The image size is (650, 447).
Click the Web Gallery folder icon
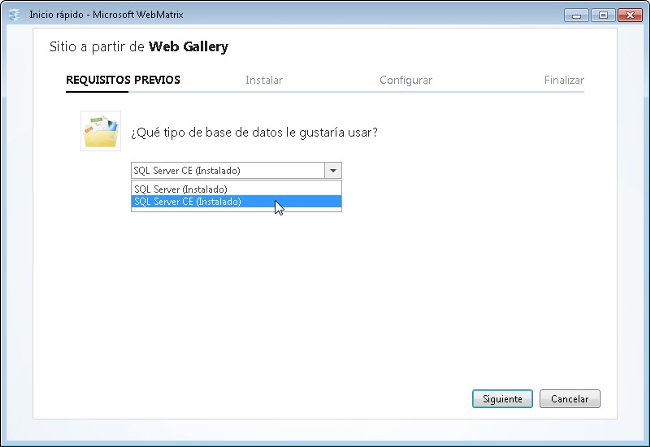[100, 131]
